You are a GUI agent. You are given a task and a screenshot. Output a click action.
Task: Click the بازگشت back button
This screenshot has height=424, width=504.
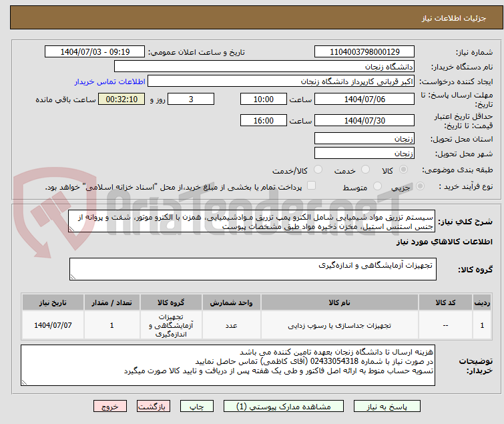click(154, 407)
